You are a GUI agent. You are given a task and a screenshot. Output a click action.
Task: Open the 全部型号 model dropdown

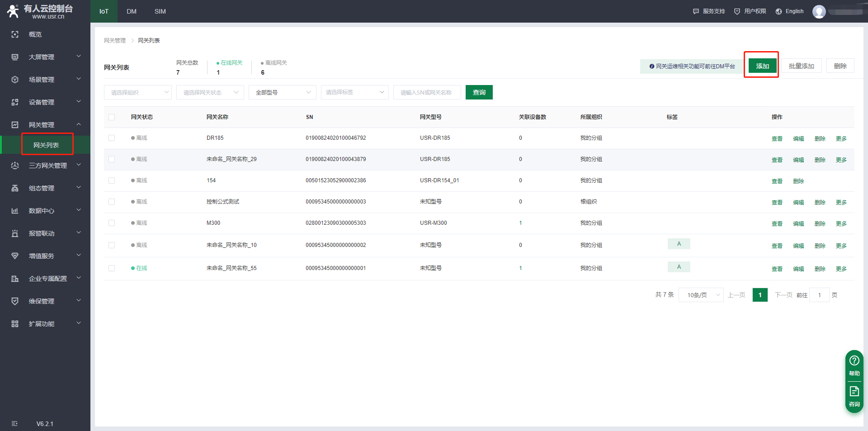(x=282, y=92)
